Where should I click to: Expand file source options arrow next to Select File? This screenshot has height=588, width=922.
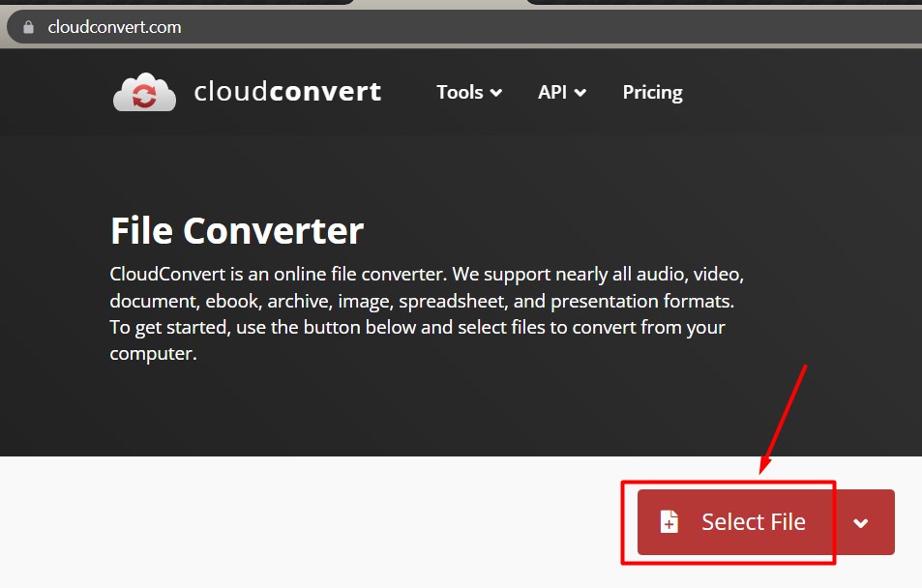[861, 522]
